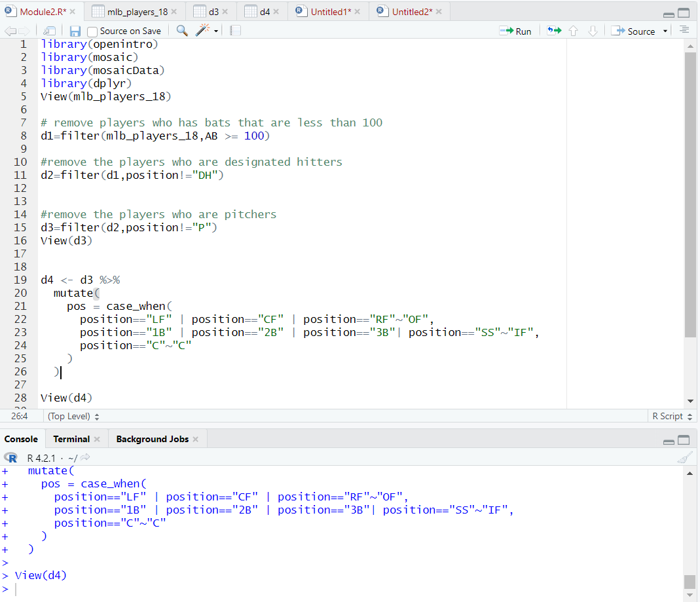The width and height of the screenshot is (700, 602).
Task: Click cursor position 26:4 indicator
Action: (x=20, y=416)
